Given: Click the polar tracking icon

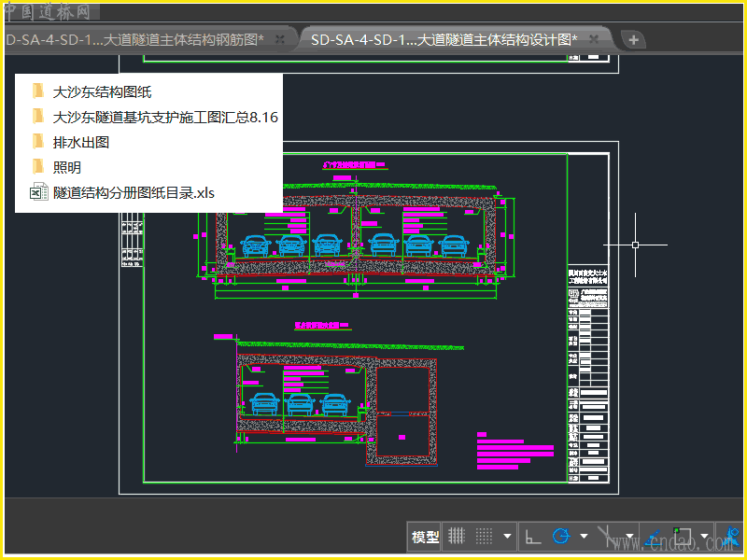Looking at the screenshot, I should point(561,537).
